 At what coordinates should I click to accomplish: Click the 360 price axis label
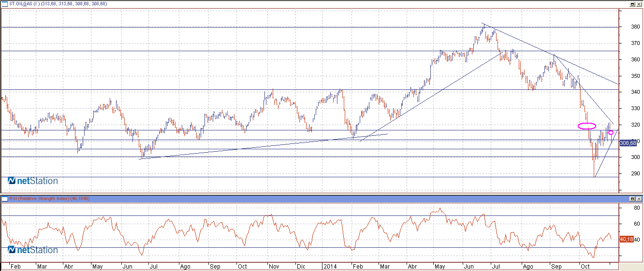pyautogui.click(x=635, y=60)
